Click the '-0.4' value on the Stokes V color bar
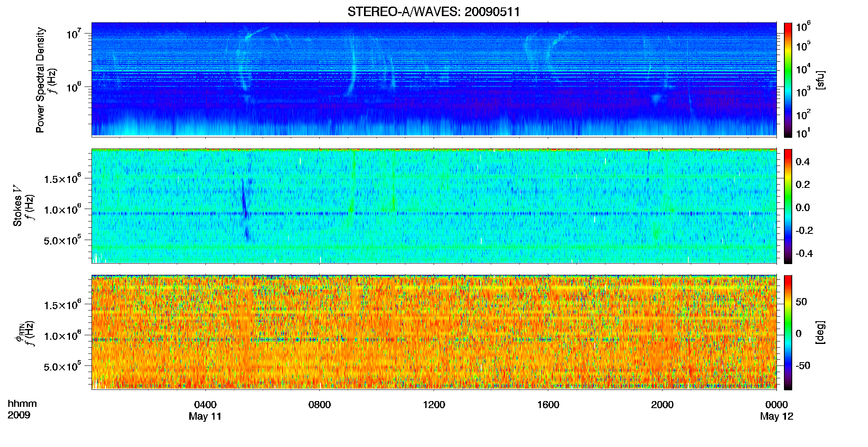Screen dimensions: 868x447 click(x=804, y=253)
